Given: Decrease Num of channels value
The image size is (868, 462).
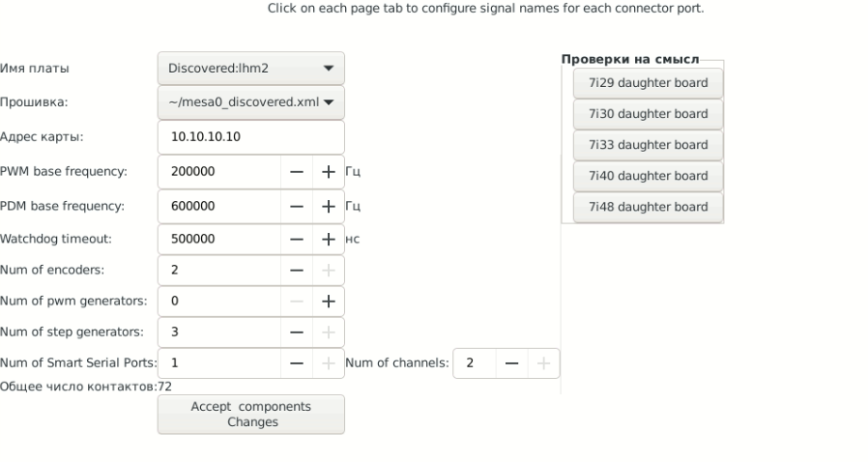Looking at the screenshot, I should coord(512,363).
